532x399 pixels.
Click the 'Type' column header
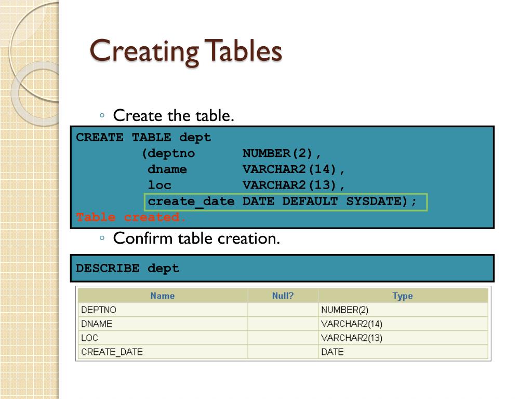[x=403, y=296]
